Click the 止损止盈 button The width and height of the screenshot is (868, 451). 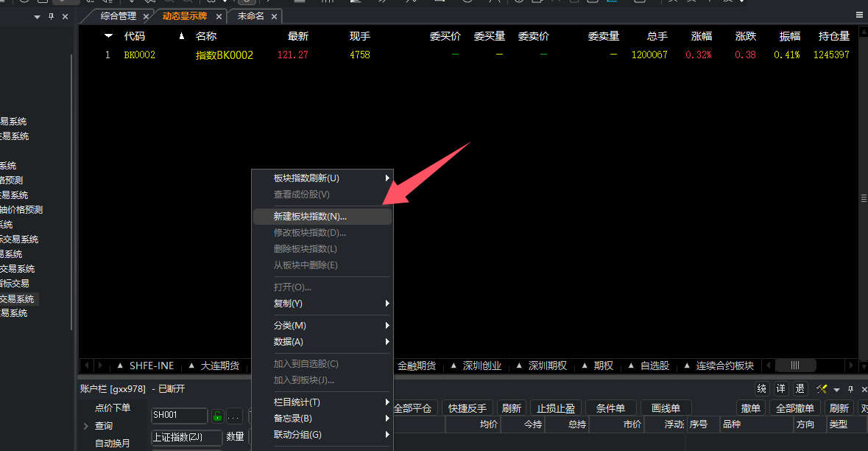click(555, 408)
